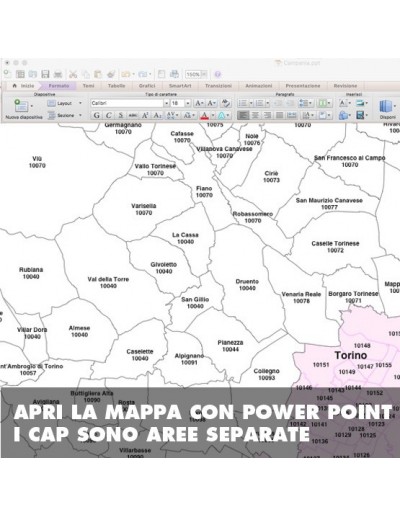Toggle bold with the G button
The image size is (400, 517).
96,115
